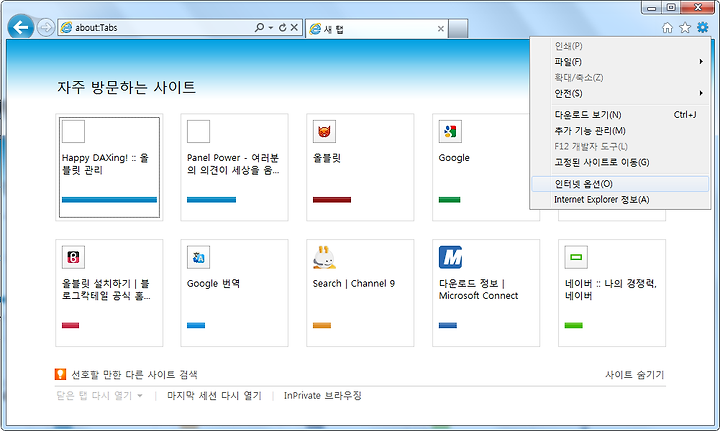This screenshot has width=720, height=431.
Task: Click 마지막 세션 다시 열기 link
Action: 214,396
